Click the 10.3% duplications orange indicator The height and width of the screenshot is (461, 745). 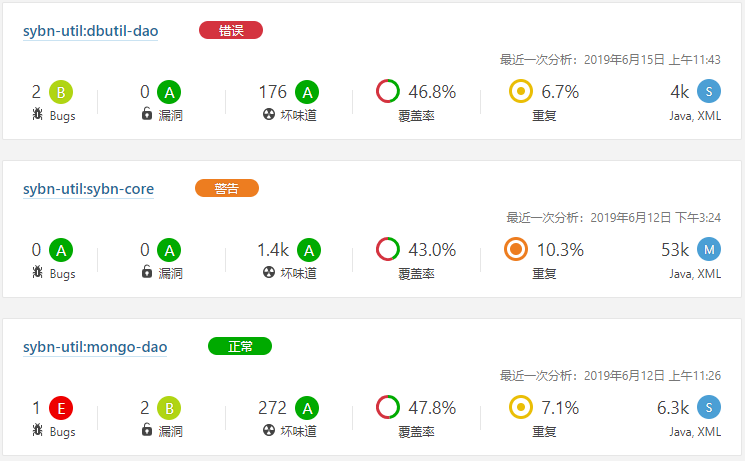coord(516,250)
